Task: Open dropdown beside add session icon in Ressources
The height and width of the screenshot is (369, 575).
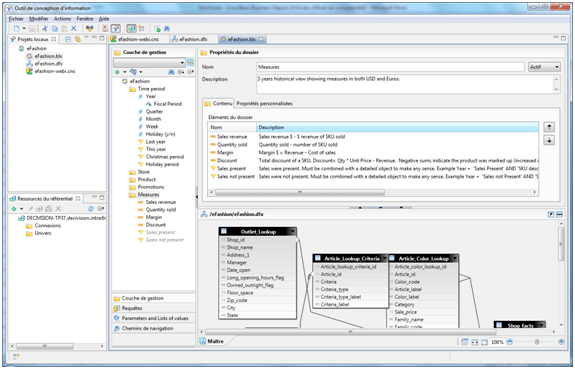Action: pos(21,208)
